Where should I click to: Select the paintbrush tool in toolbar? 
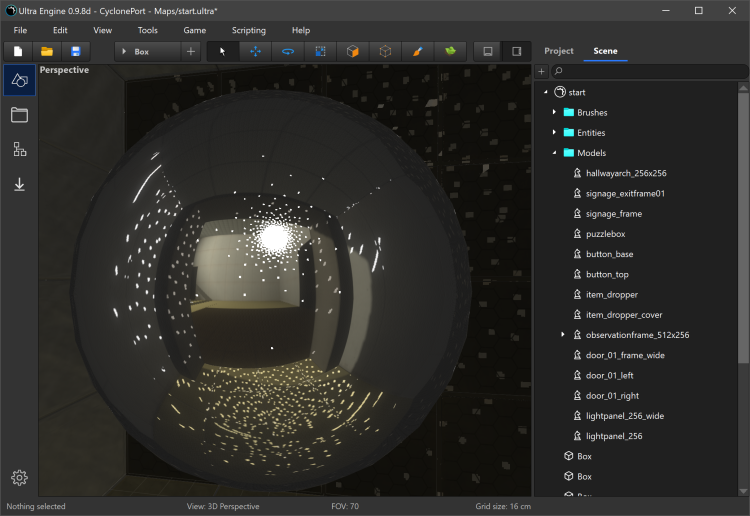tap(418, 51)
